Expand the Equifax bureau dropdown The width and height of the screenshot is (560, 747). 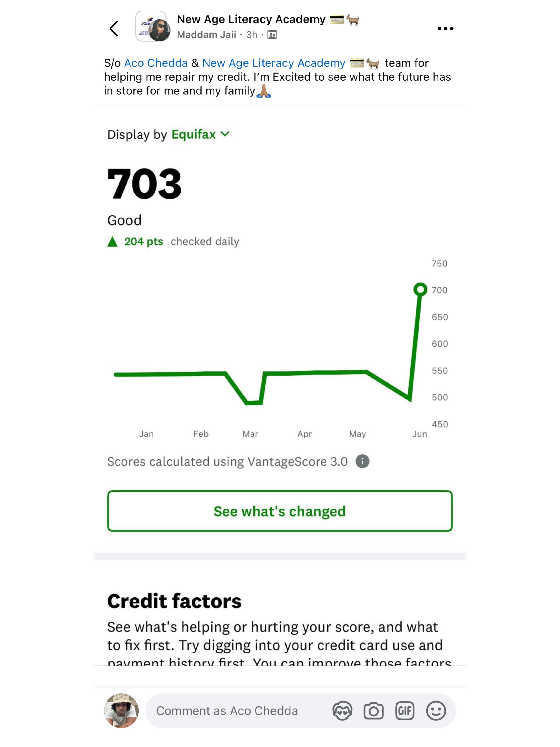(200, 134)
